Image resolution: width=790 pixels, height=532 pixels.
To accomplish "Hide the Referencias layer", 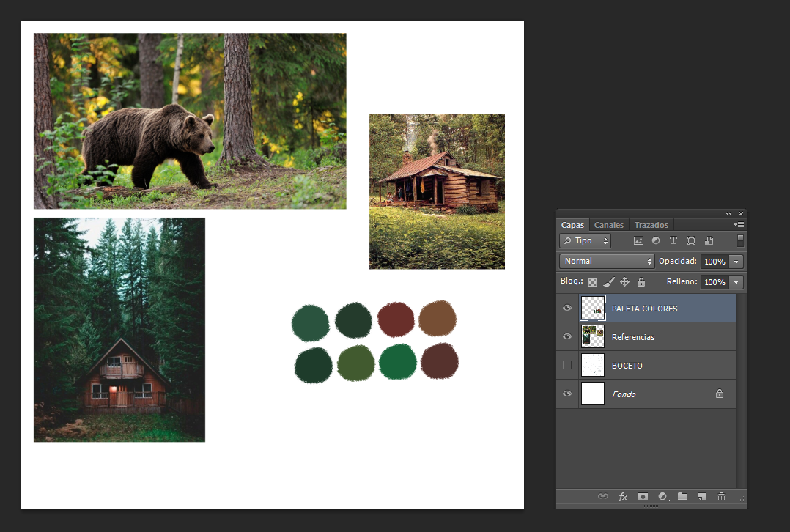I will [566, 336].
